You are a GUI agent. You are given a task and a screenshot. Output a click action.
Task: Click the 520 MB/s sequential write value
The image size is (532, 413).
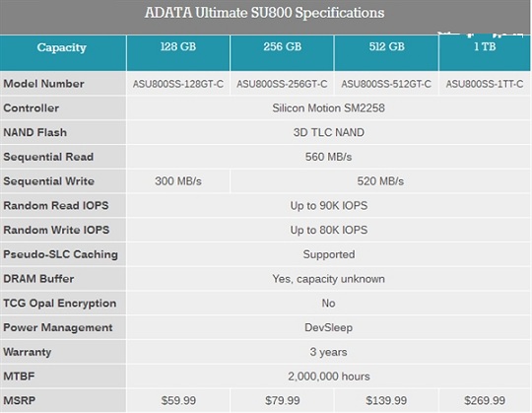pos(380,181)
